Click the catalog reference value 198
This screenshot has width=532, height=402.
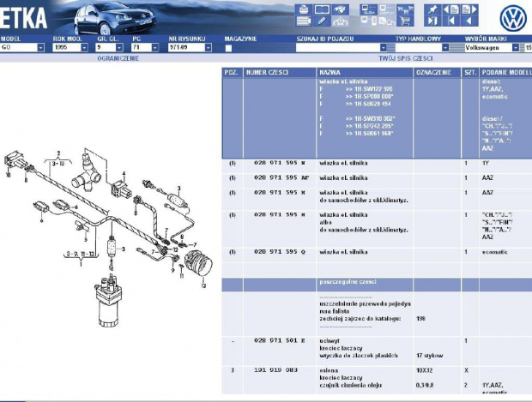pos(420,319)
